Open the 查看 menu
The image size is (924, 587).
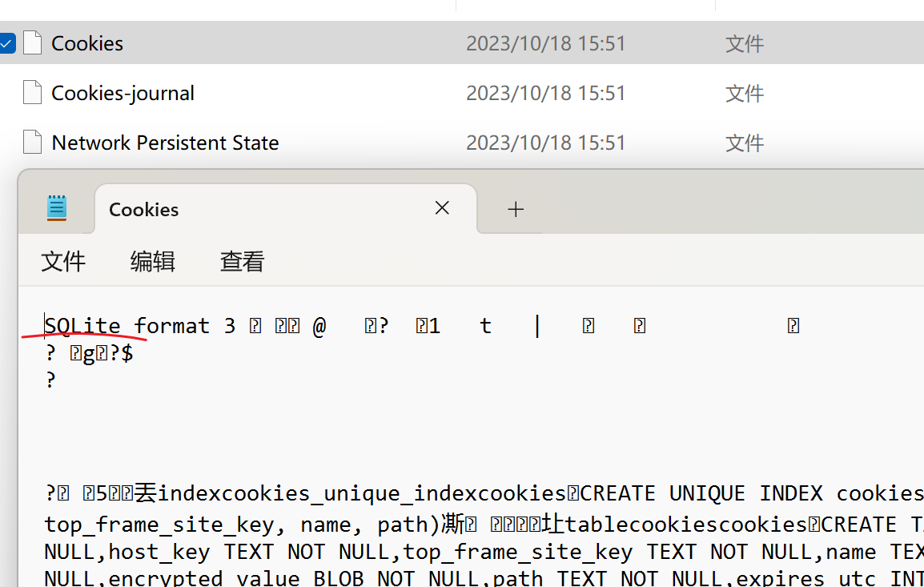click(242, 262)
